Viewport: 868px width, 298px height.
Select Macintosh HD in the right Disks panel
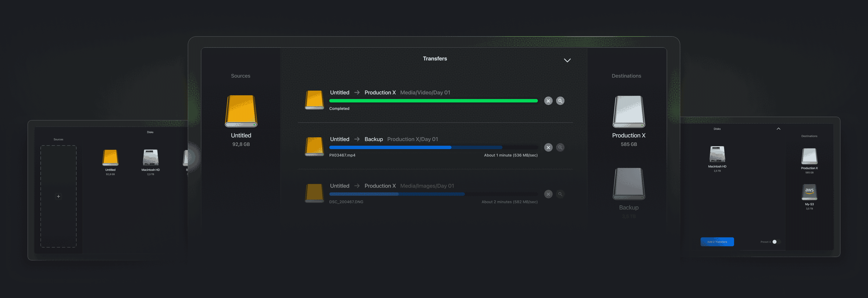click(717, 154)
